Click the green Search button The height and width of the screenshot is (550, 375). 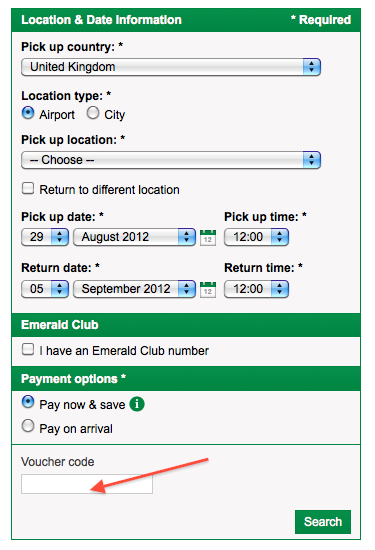[323, 522]
